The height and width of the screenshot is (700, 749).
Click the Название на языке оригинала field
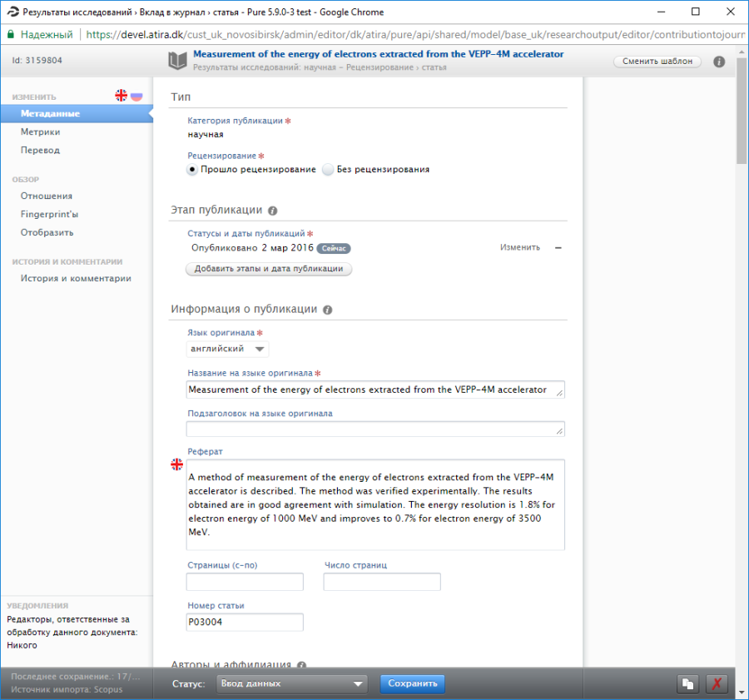click(375, 390)
